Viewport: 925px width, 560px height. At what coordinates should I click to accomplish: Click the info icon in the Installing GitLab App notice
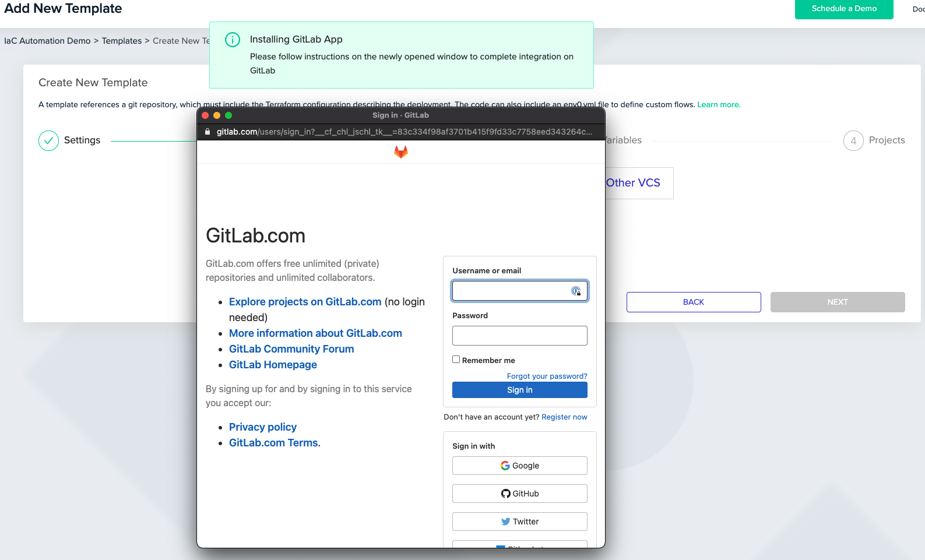233,40
